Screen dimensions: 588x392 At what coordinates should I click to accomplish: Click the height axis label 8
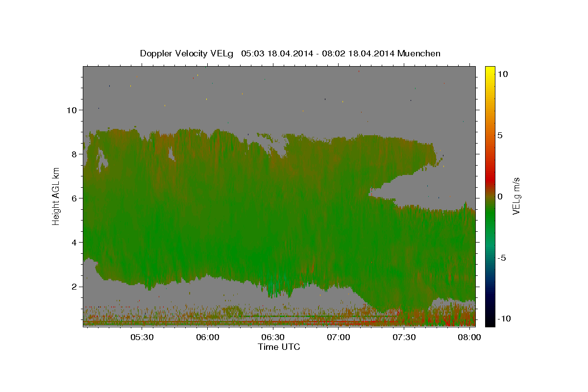point(74,154)
